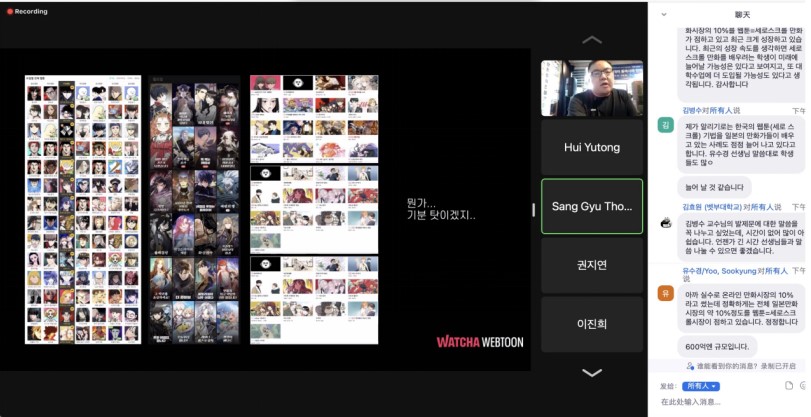Select the Sang Gyu Tho... participant tile
This screenshot has width=811, height=417.
click(x=591, y=206)
